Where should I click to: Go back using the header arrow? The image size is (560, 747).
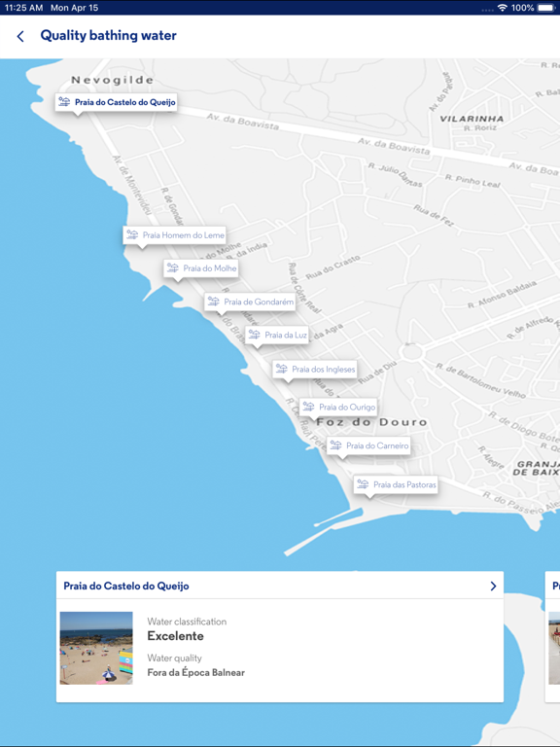[x=20, y=36]
